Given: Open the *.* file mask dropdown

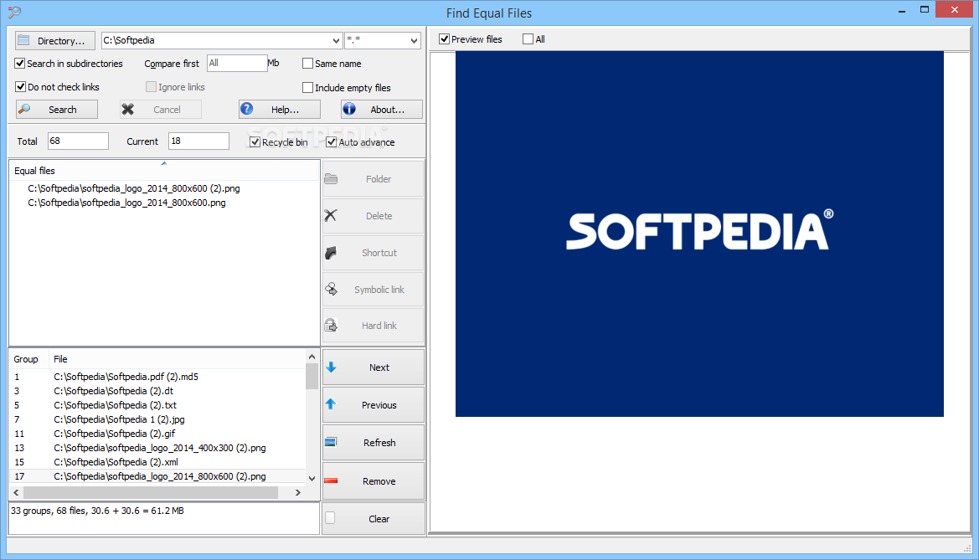Looking at the screenshot, I should click(414, 40).
